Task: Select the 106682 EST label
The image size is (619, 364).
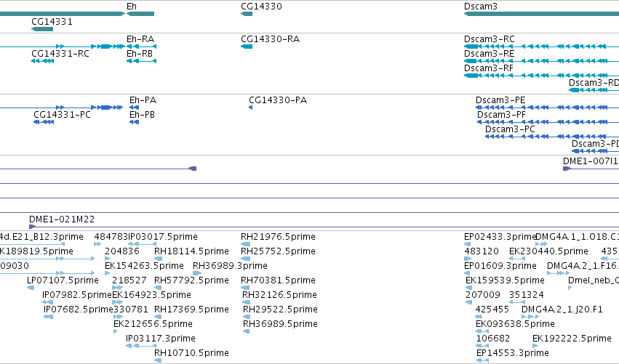Action: (493, 339)
